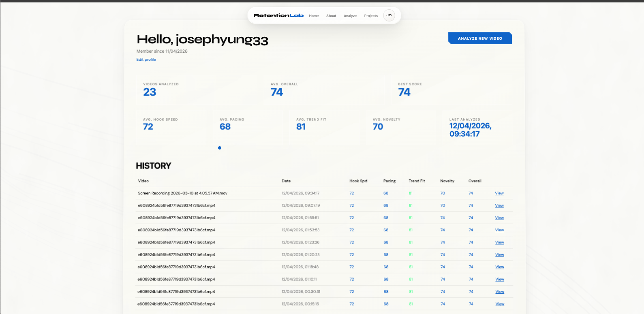Click the Trend Fit column header

pos(417,181)
